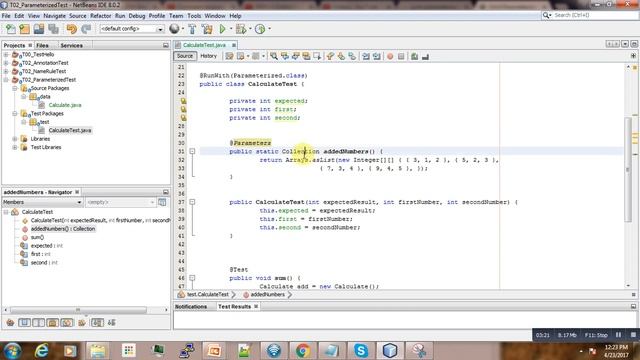Select Calculate.java in project tree
The image size is (640, 360).
tap(64, 105)
